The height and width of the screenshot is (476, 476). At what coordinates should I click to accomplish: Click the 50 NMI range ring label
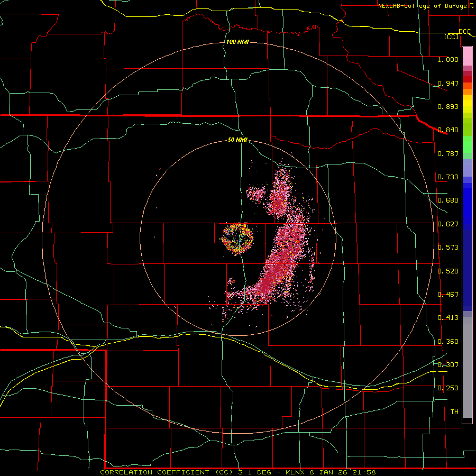coord(237,140)
